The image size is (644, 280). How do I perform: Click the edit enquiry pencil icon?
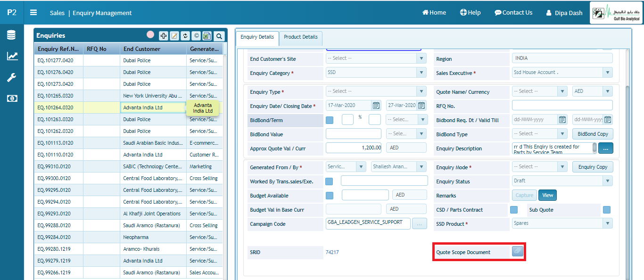coord(174,36)
